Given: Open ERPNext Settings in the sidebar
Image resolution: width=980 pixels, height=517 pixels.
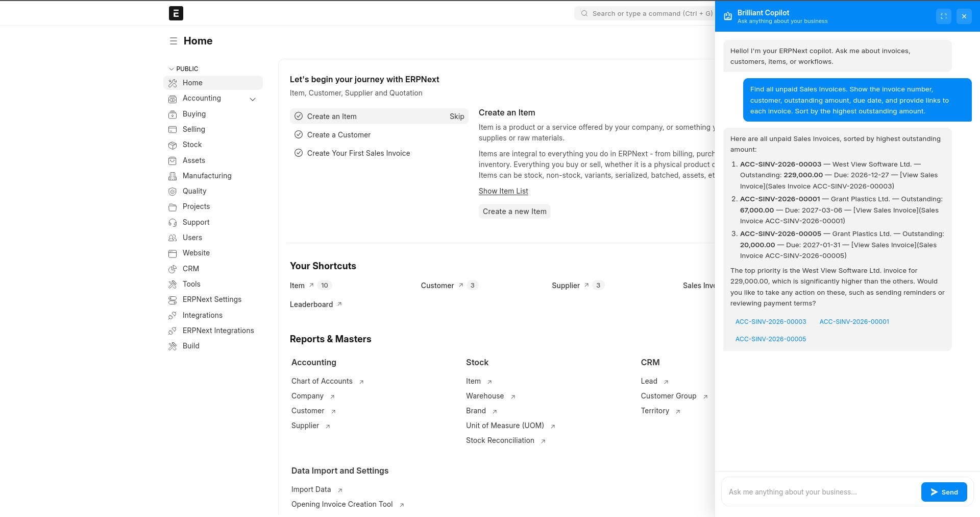Looking at the screenshot, I should pyautogui.click(x=213, y=299).
